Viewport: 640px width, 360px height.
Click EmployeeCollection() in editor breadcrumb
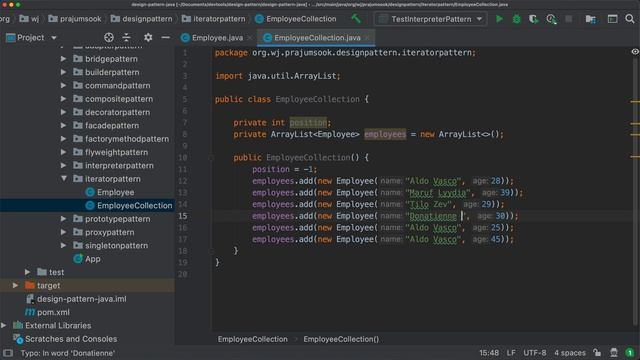(341, 339)
